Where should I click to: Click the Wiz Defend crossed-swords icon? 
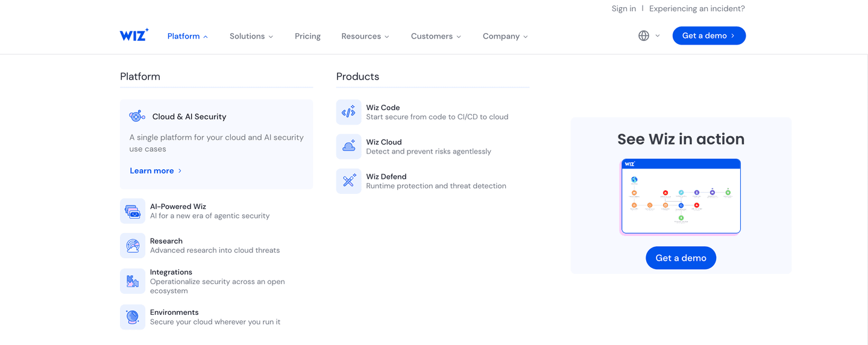pos(349,181)
